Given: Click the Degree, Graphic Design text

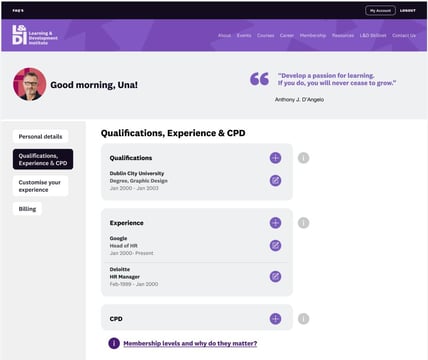Looking at the screenshot, I should (x=139, y=181).
